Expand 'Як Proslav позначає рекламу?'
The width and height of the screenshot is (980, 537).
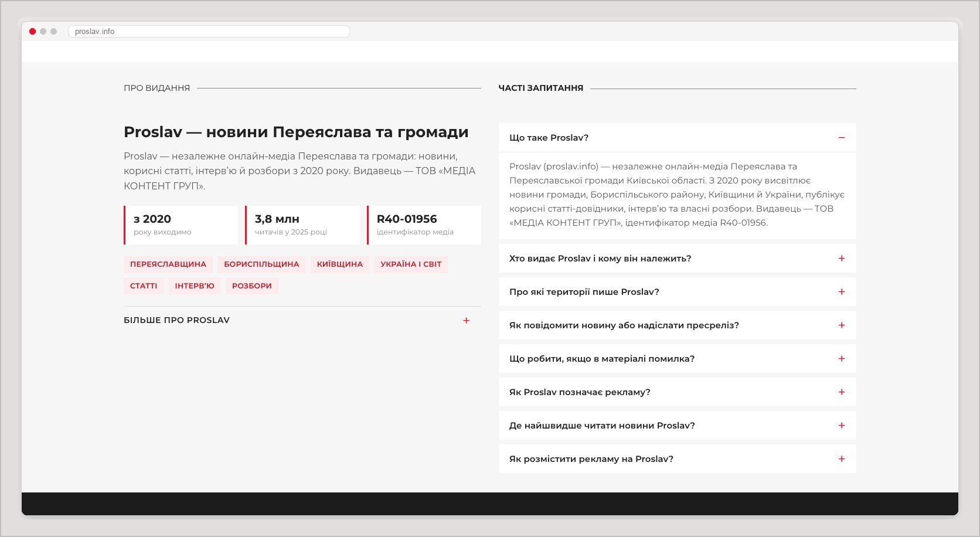coord(677,392)
